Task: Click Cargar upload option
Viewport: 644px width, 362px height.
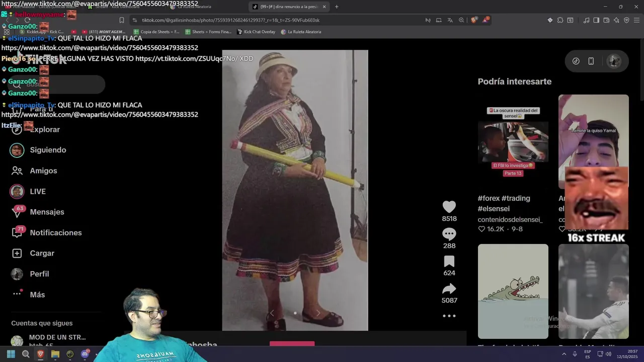Action: point(32,253)
